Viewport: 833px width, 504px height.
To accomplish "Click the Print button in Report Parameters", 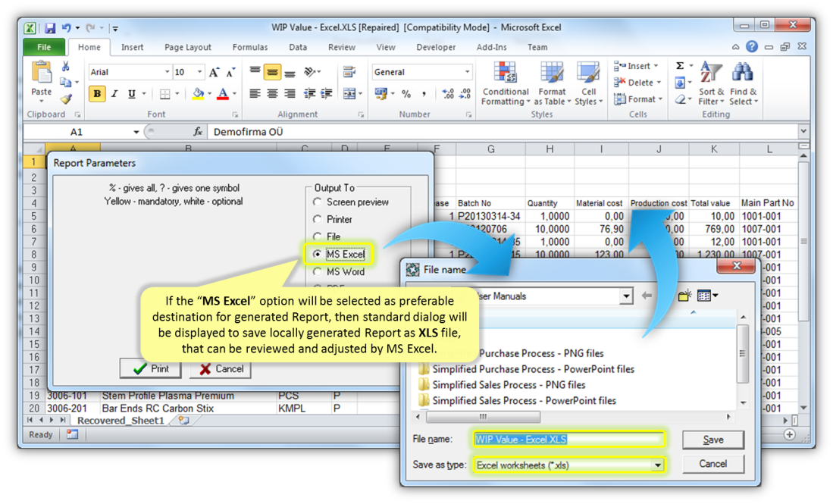I will pyautogui.click(x=150, y=369).
